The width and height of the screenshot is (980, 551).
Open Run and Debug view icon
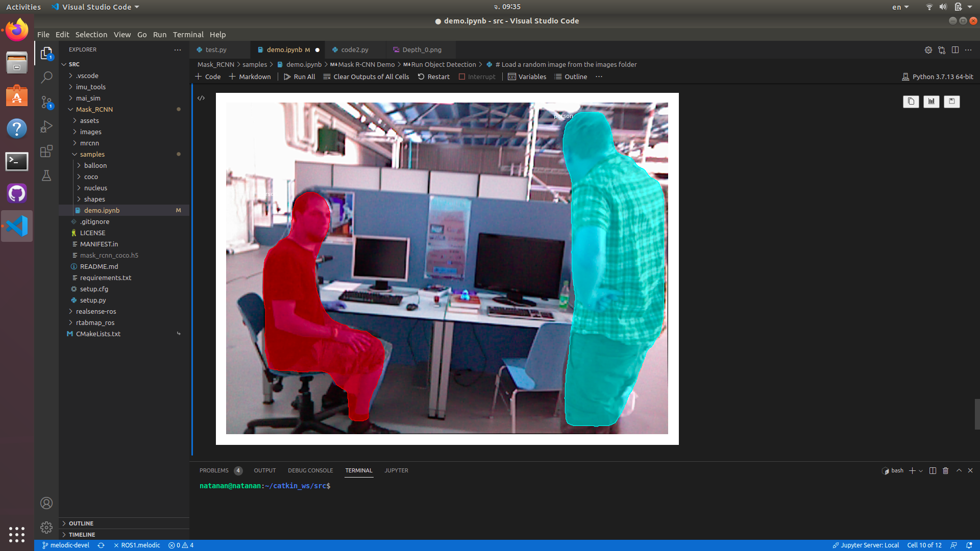[x=46, y=127]
